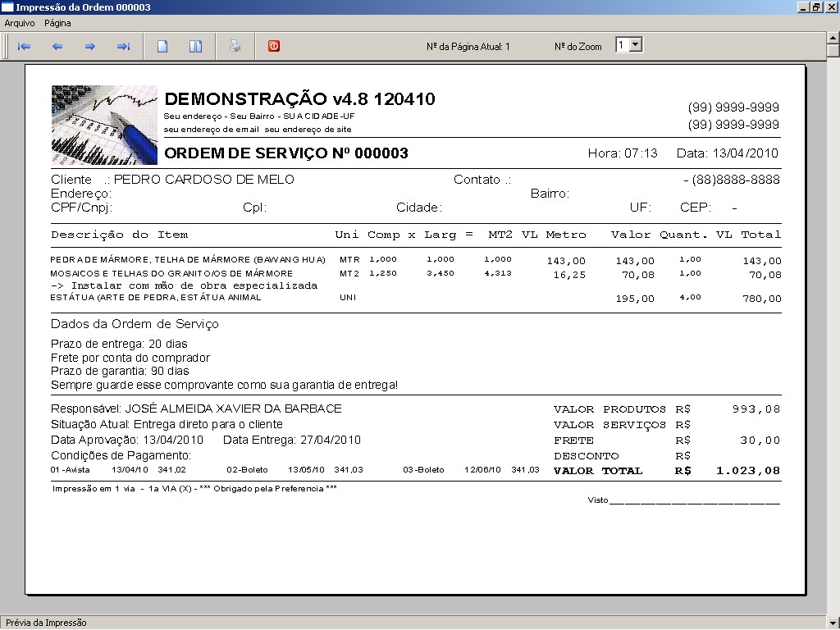Switch to two-page side-by-side view
This screenshot has width=840, height=630.
[194, 45]
